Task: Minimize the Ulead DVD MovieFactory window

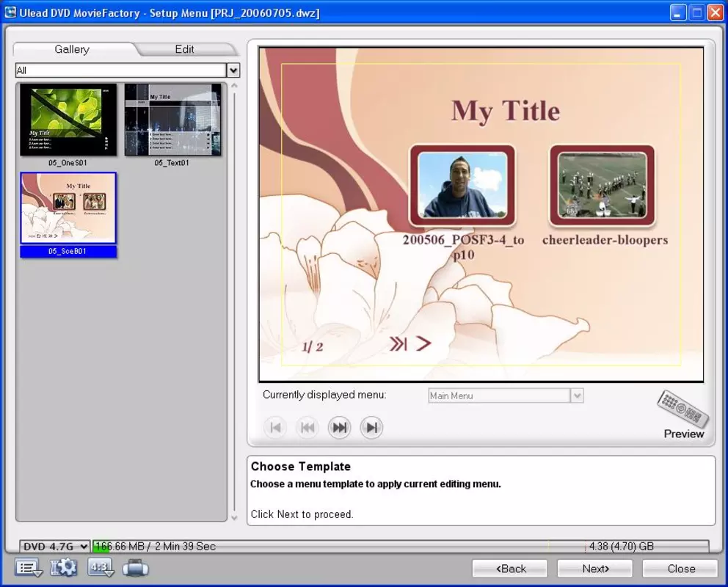Action: click(x=678, y=13)
